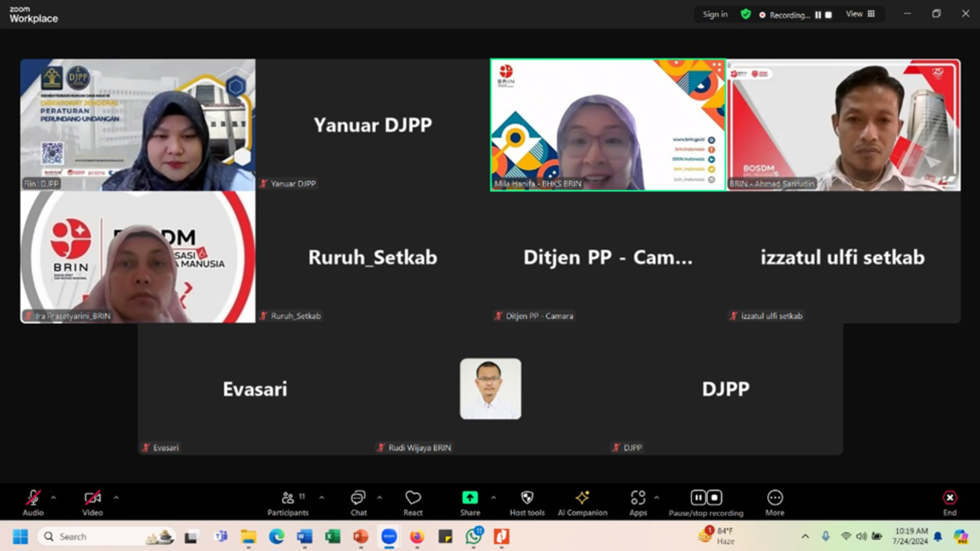
Task: Select Rini DJPP video tile
Action: [138, 125]
